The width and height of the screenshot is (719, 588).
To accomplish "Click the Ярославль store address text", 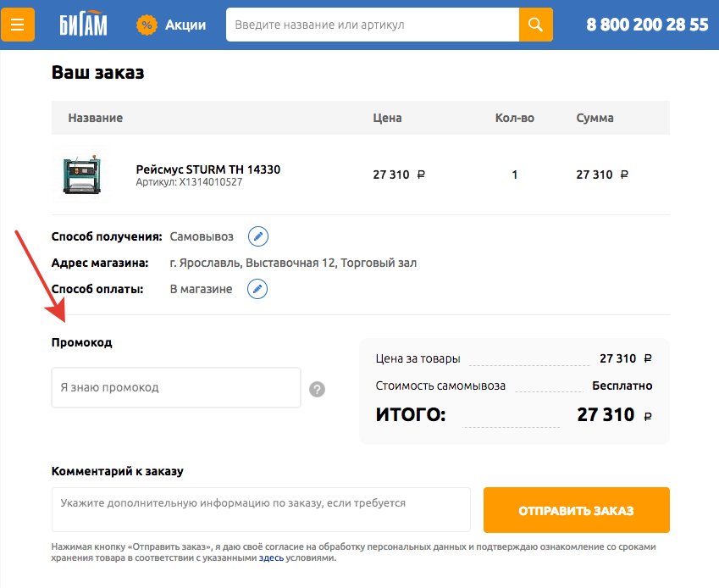I will tap(293, 263).
